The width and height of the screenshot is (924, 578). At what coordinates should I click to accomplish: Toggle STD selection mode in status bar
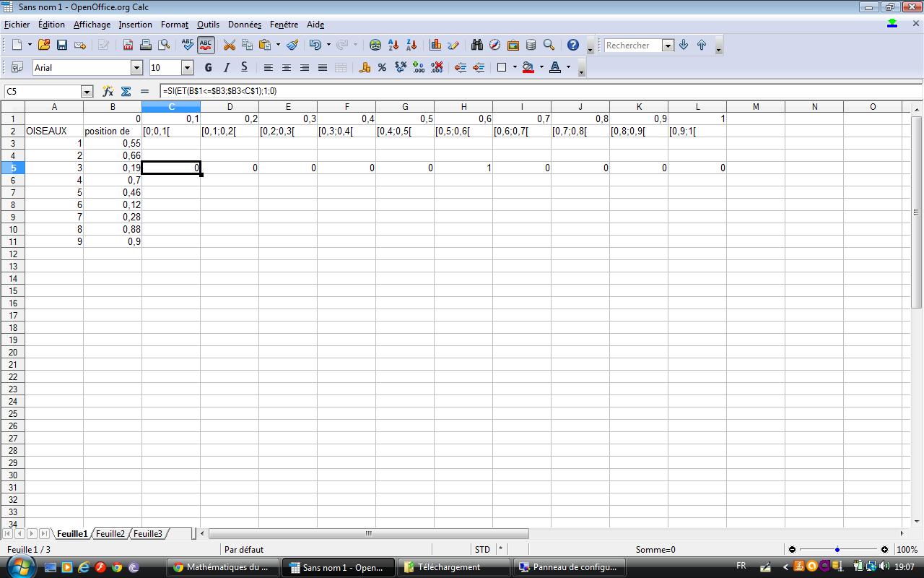[x=482, y=550]
